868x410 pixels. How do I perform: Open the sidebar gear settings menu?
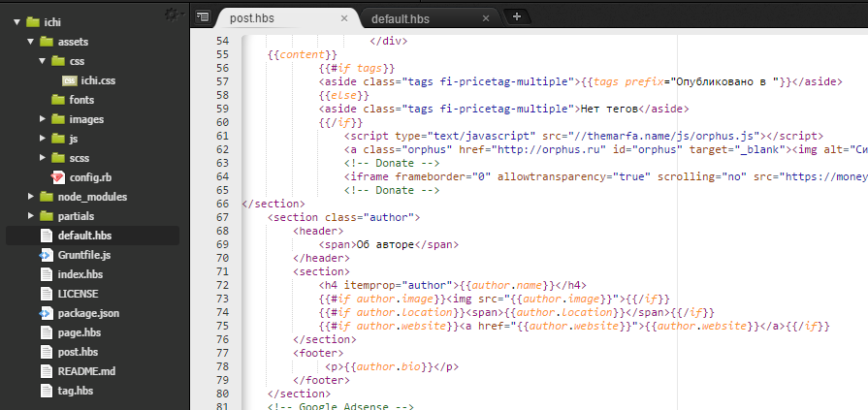coord(174,14)
